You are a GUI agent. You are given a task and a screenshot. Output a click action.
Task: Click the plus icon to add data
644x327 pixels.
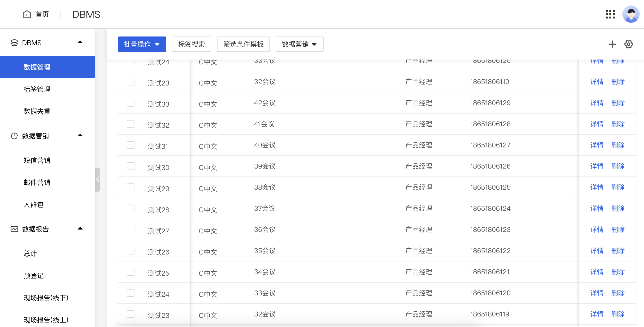point(612,44)
